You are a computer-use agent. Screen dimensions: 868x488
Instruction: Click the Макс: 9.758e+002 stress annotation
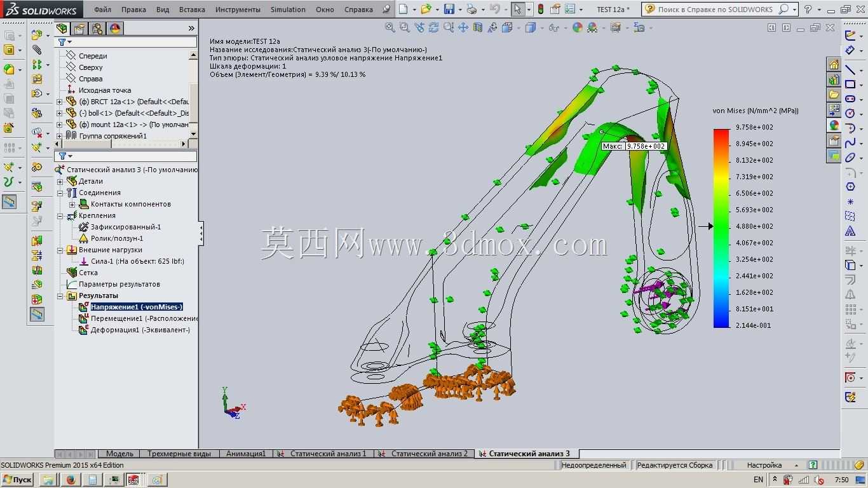(634, 146)
